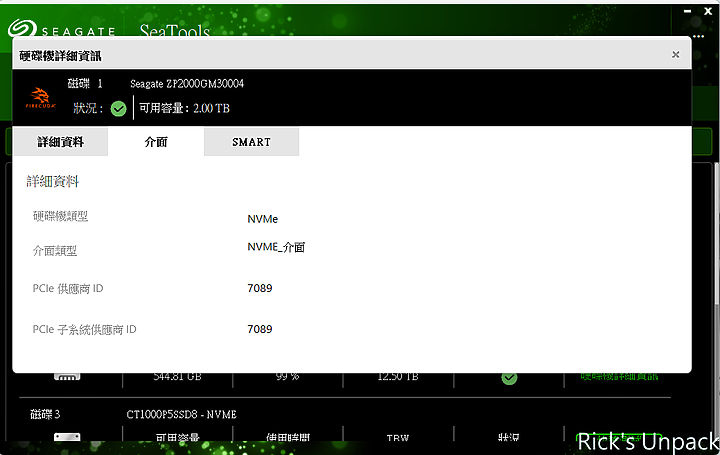Click the NVMe drive type value
The image size is (720, 455).
(x=263, y=219)
